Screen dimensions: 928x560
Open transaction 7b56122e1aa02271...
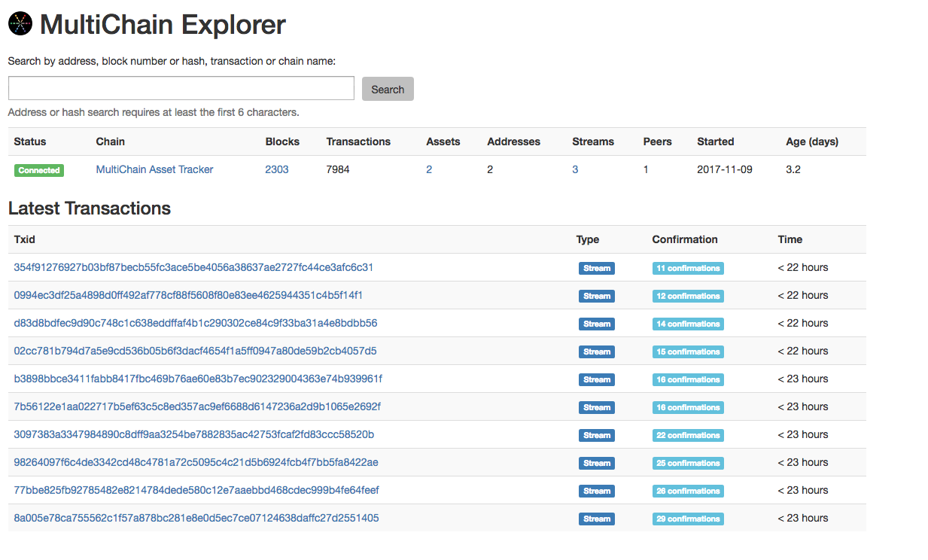click(x=197, y=406)
